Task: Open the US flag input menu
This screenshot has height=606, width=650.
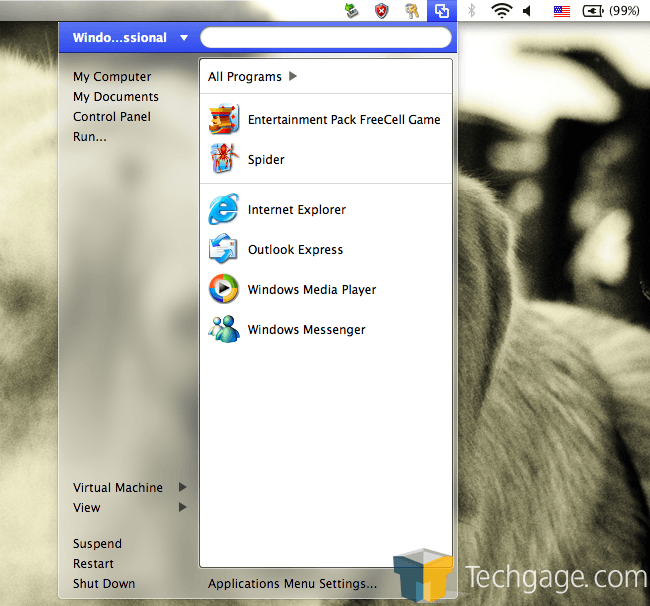Action: (x=562, y=11)
